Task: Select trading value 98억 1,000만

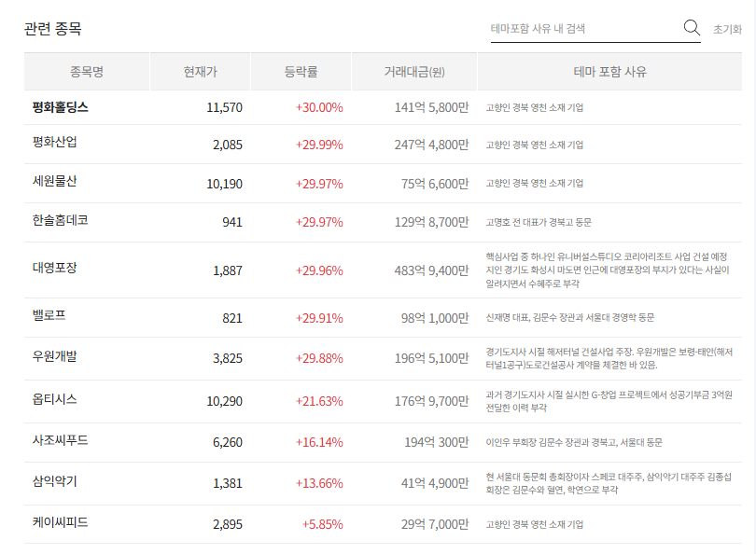Action: point(435,318)
